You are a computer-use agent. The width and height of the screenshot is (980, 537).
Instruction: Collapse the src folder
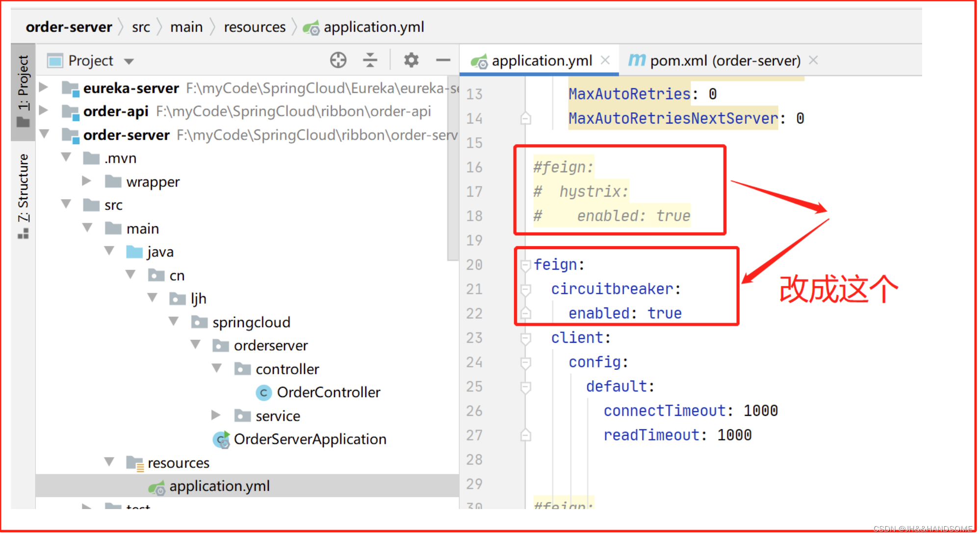coord(66,204)
